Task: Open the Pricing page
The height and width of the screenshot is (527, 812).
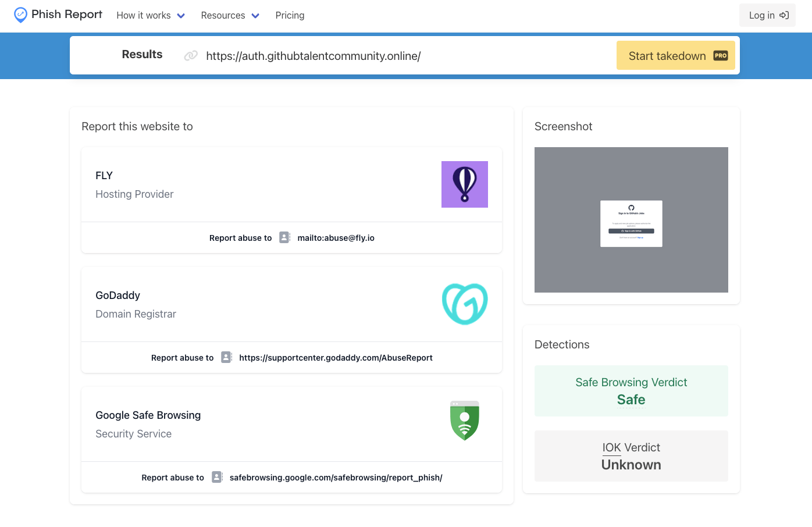Action: pos(290,16)
